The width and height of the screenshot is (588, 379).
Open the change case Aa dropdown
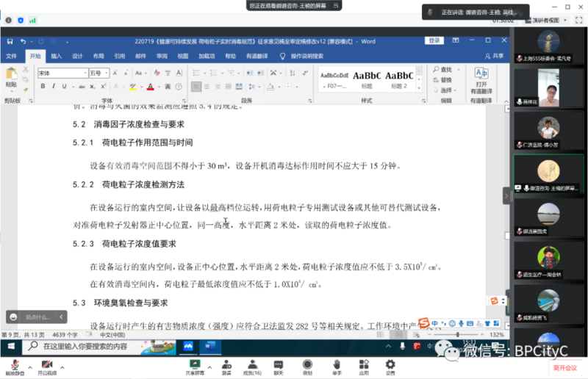(x=140, y=73)
